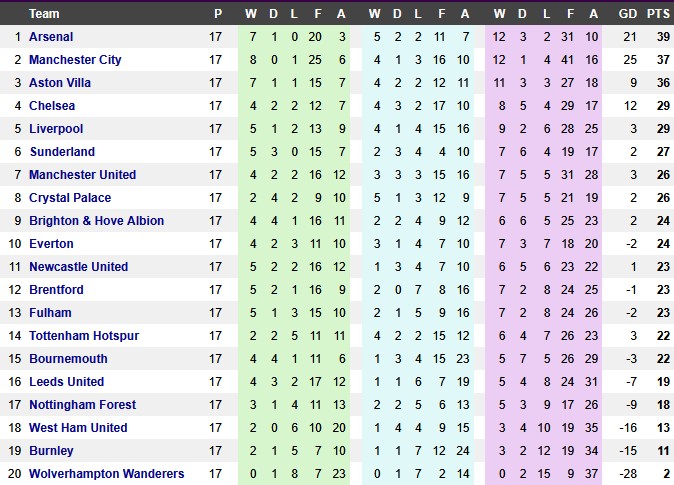Open Newcastle United team link
Screen dimensions: 674x485
point(78,267)
